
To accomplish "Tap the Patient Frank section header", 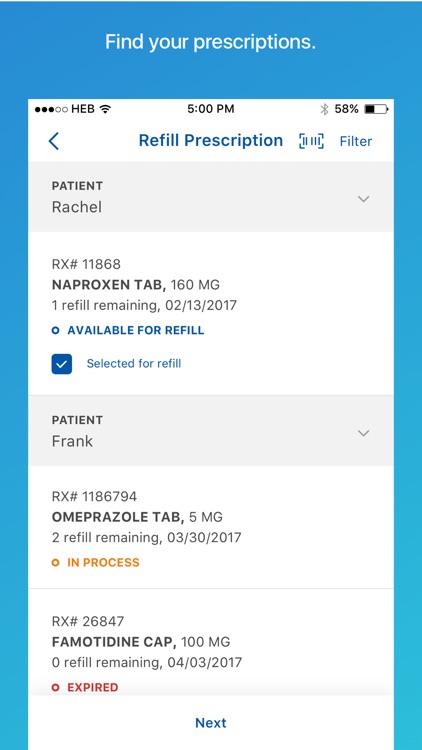I will [211, 431].
